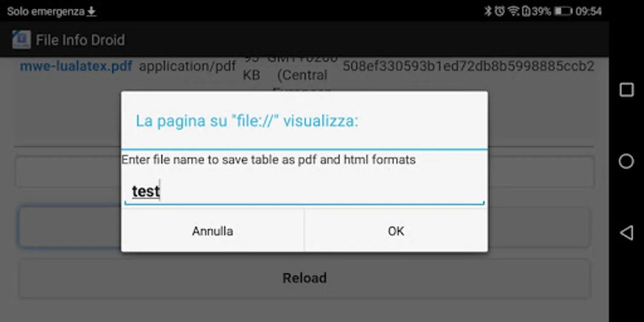Tap the download arrow notification icon
The height and width of the screenshot is (322, 644).
(92, 11)
